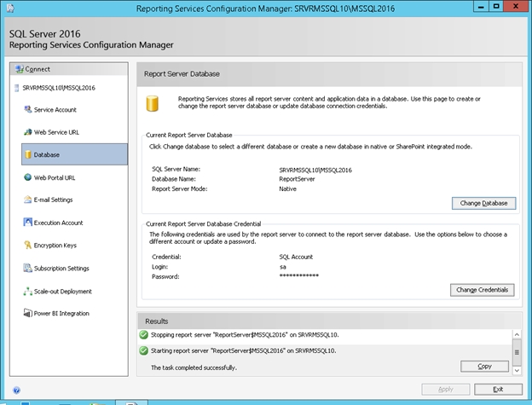Click the server icon beside SRVRMSSQL10\MSSQL2016
This screenshot has height=405, width=532.
pos(17,88)
